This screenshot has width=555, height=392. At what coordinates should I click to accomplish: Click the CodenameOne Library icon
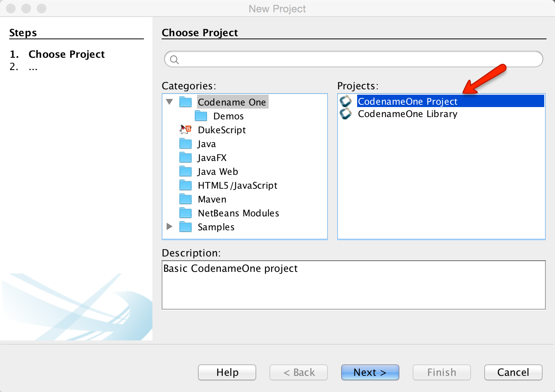[x=346, y=114]
